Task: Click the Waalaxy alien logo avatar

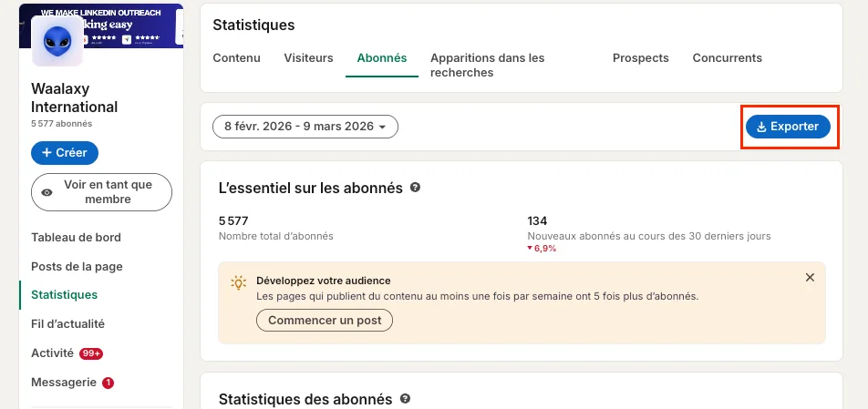Action: pos(57,40)
